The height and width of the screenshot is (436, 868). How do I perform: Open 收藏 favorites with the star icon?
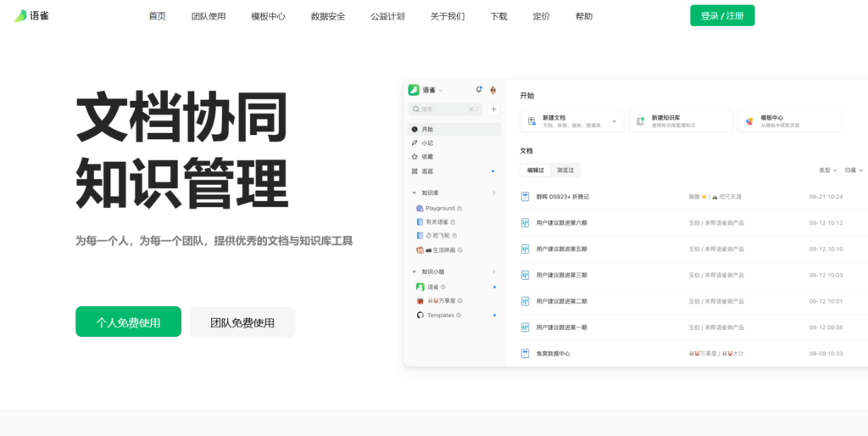427,157
